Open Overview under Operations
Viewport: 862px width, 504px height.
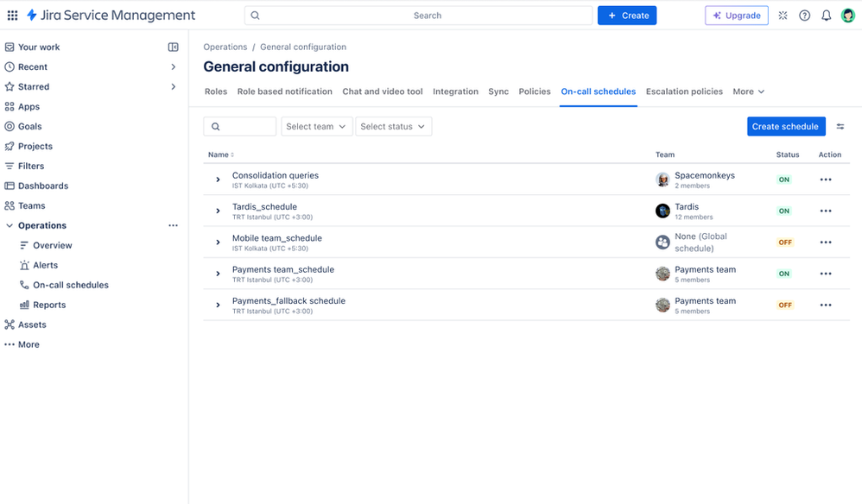(46, 245)
